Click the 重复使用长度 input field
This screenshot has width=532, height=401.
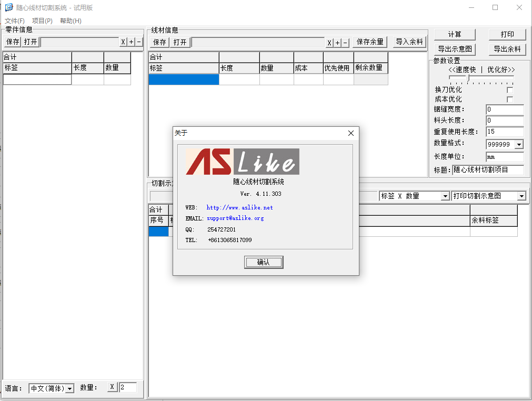[x=505, y=132]
